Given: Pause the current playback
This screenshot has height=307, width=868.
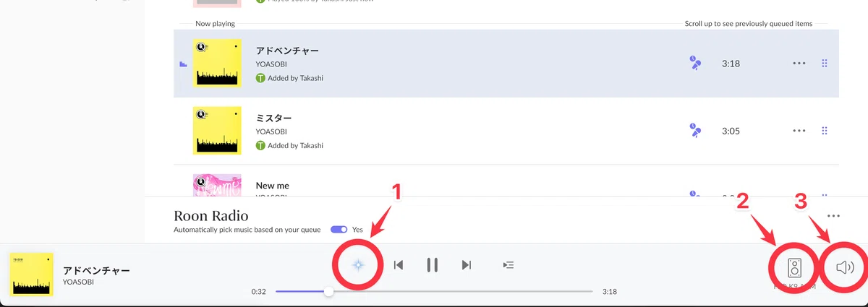Looking at the screenshot, I should (433, 265).
